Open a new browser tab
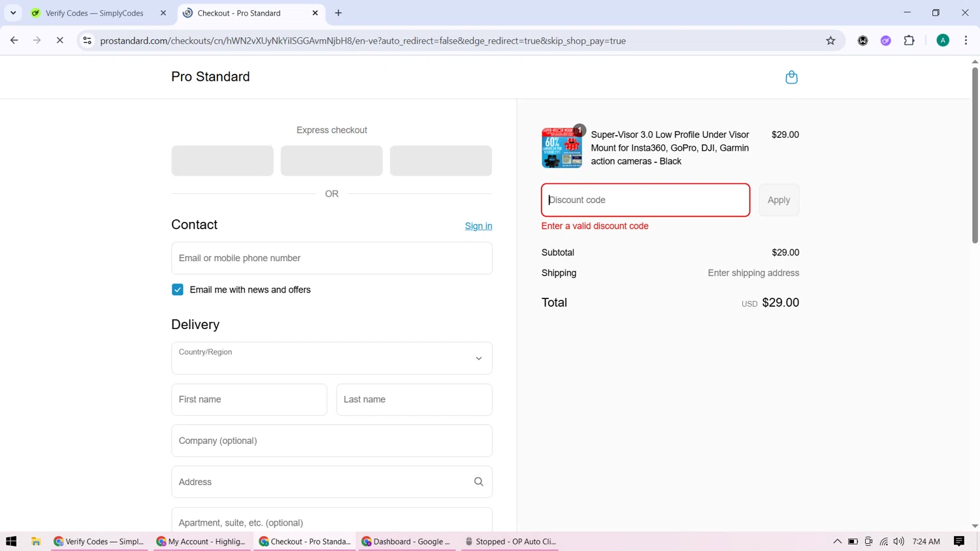Screen dimensions: 980x551 338,13
